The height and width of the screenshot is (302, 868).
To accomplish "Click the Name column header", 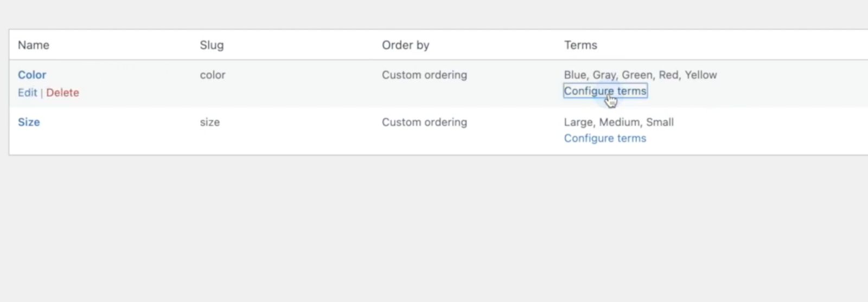I will tap(34, 45).
